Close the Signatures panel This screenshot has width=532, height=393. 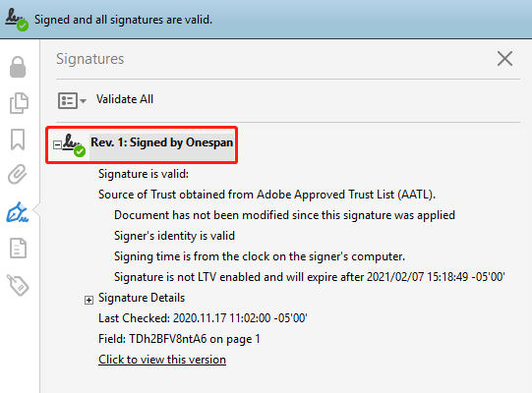504,59
